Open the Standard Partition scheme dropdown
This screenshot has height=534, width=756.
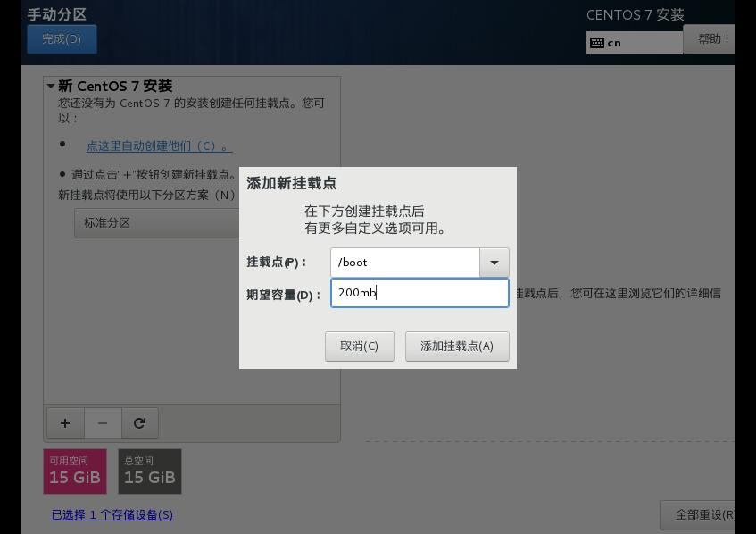pos(157,223)
